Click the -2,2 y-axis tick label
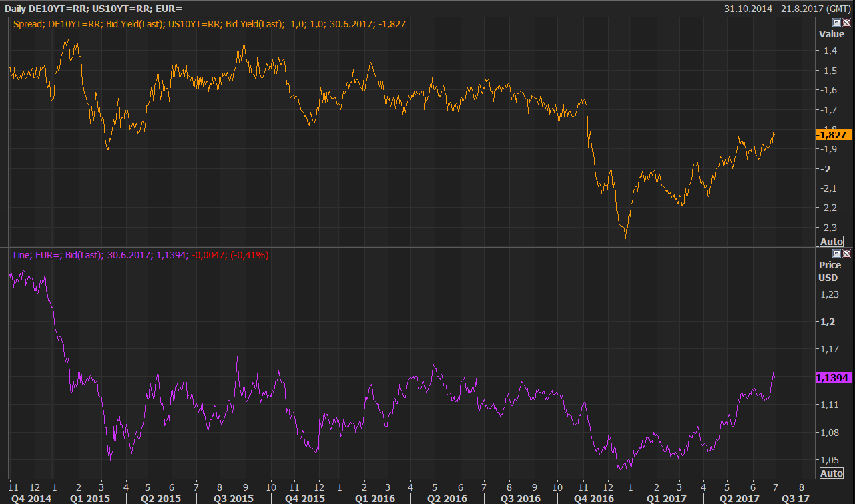This screenshot has height=504, width=855. pyautogui.click(x=830, y=208)
